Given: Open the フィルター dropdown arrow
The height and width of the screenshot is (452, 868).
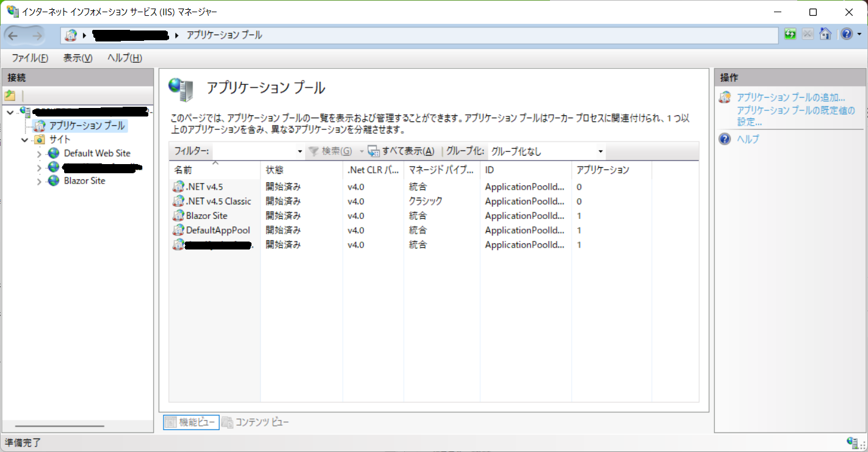Looking at the screenshot, I should point(300,152).
